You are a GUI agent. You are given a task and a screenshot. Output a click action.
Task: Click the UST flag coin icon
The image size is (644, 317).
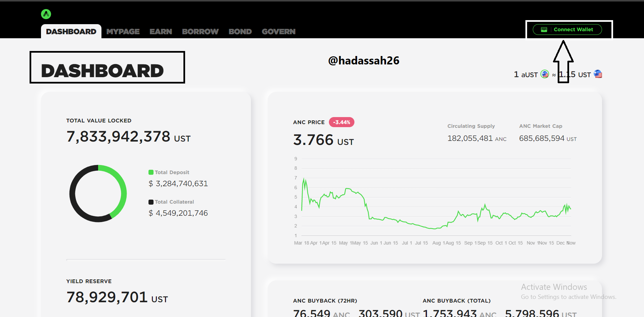598,74
